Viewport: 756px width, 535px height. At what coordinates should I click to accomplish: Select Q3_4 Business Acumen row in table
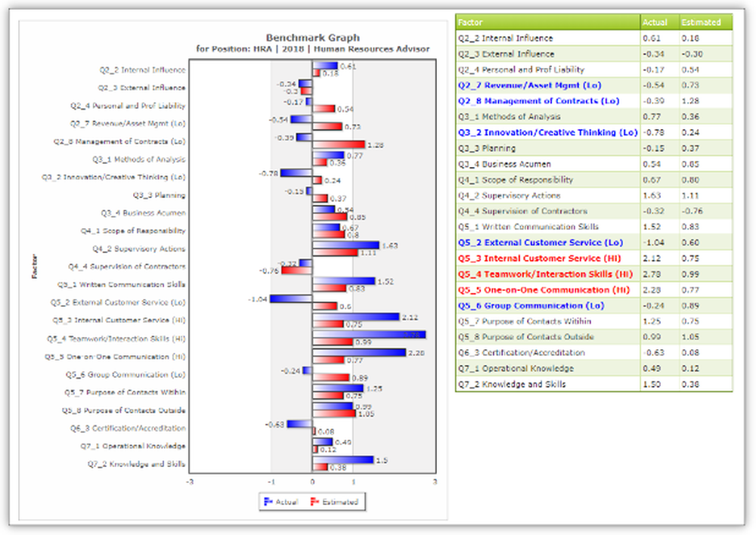pos(594,164)
